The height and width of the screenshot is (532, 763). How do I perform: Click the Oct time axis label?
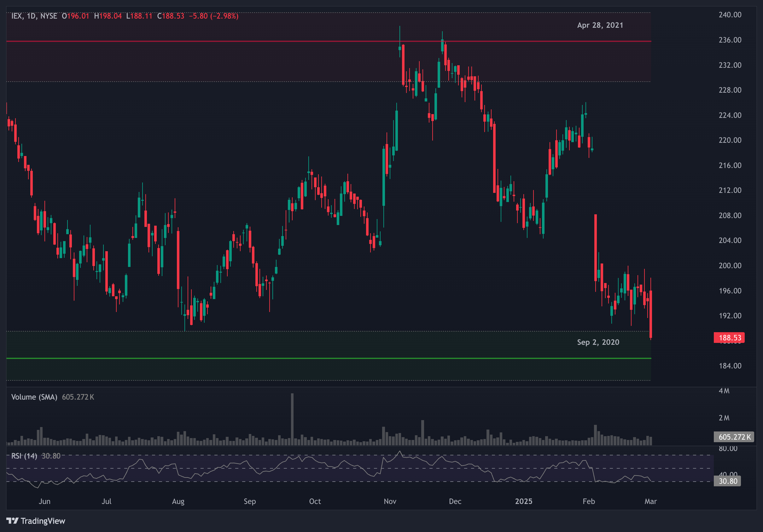click(315, 501)
